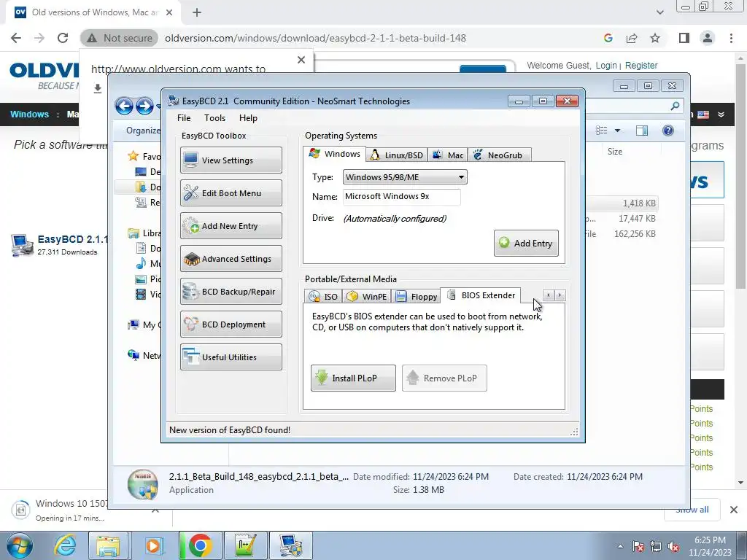Open the EasyBCD Tools menu
The width and height of the screenshot is (747, 560).
click(x=214, y=118)
